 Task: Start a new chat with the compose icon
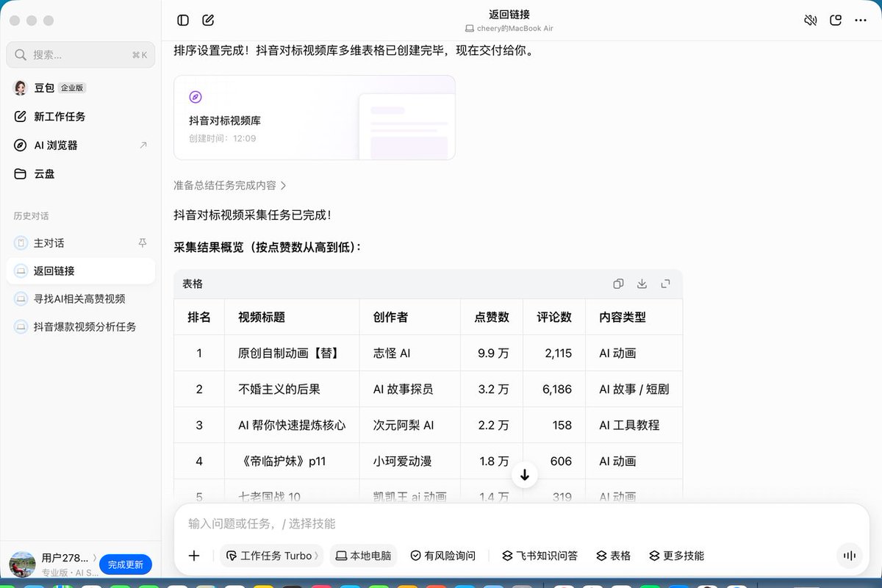(208, 21)
